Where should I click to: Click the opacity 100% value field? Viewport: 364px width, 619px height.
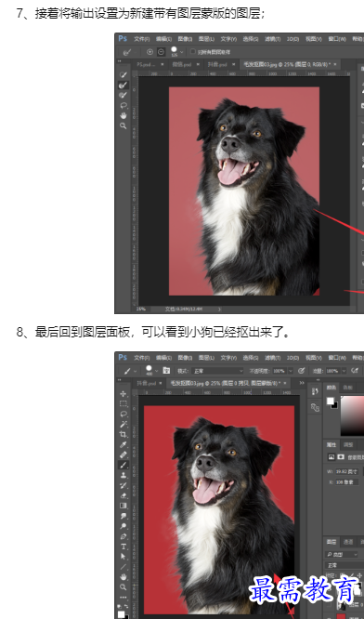coord(279,371)
